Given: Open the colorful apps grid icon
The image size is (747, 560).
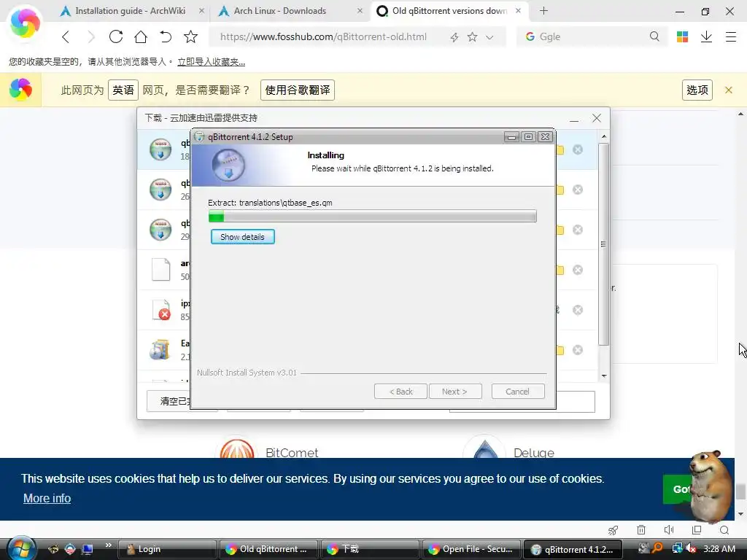Looking at the screenshot, I should point(682,36).
